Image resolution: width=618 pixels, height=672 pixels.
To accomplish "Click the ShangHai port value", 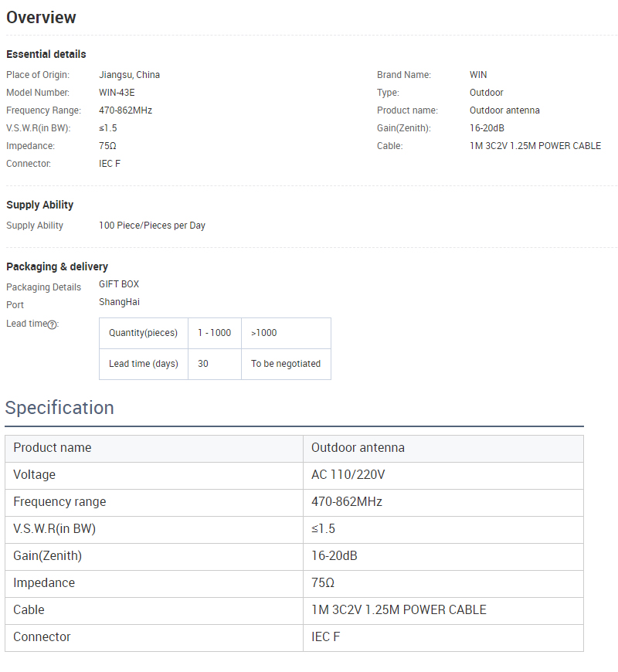I will [x=119, y=302].
